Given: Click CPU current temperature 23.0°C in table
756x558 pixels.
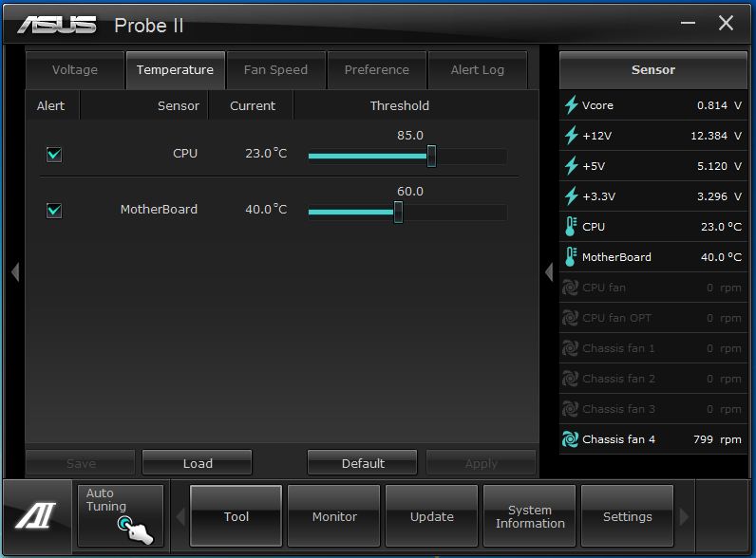Looking at the screenshot, I should click(266, 153).
